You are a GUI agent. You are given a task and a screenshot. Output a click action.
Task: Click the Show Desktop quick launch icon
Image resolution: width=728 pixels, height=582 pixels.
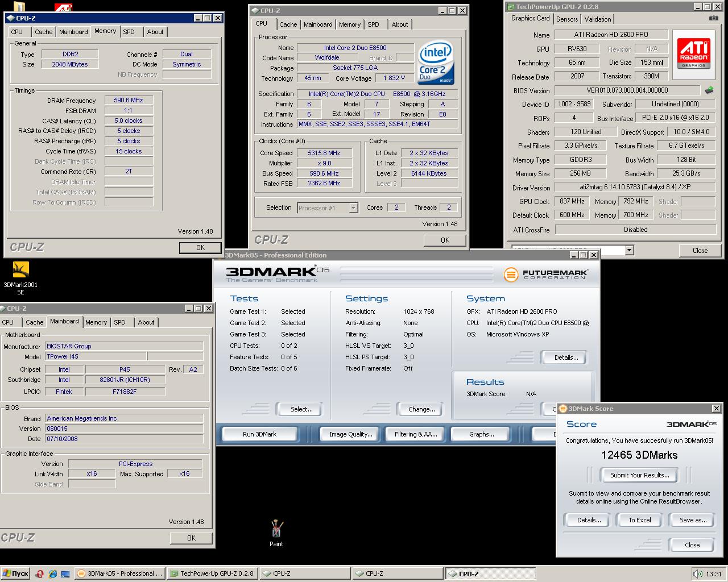pos(65,573)
